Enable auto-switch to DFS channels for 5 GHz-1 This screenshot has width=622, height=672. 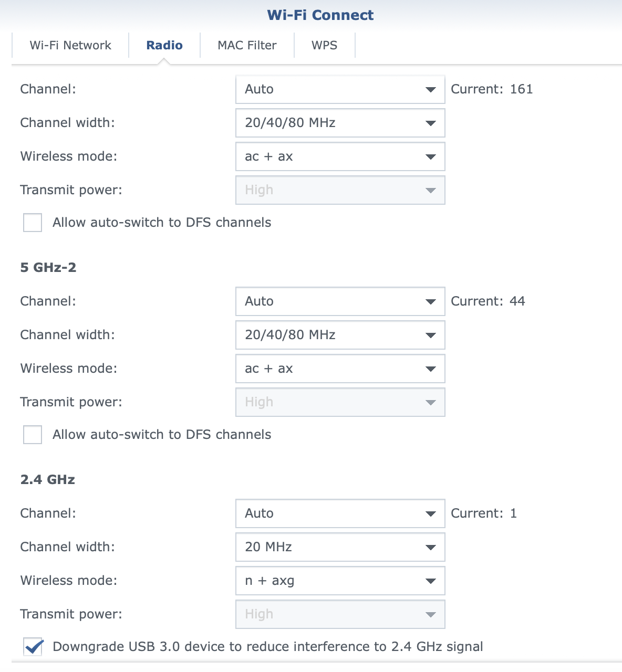pos(33,223)
